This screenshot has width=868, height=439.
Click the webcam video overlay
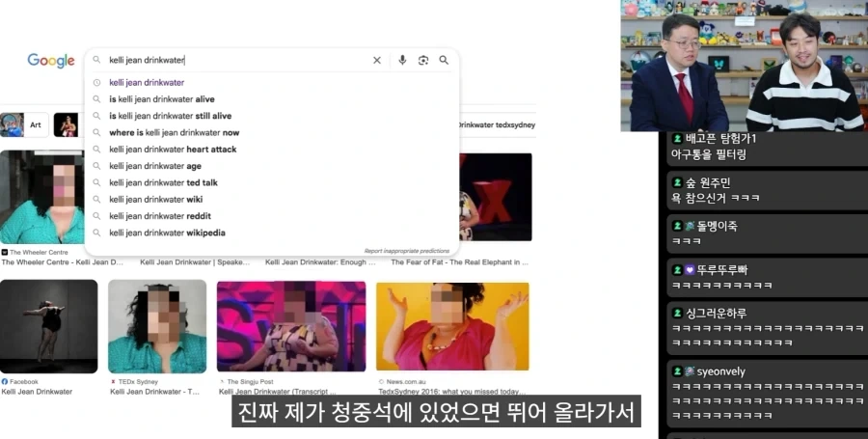click(744, 66)
